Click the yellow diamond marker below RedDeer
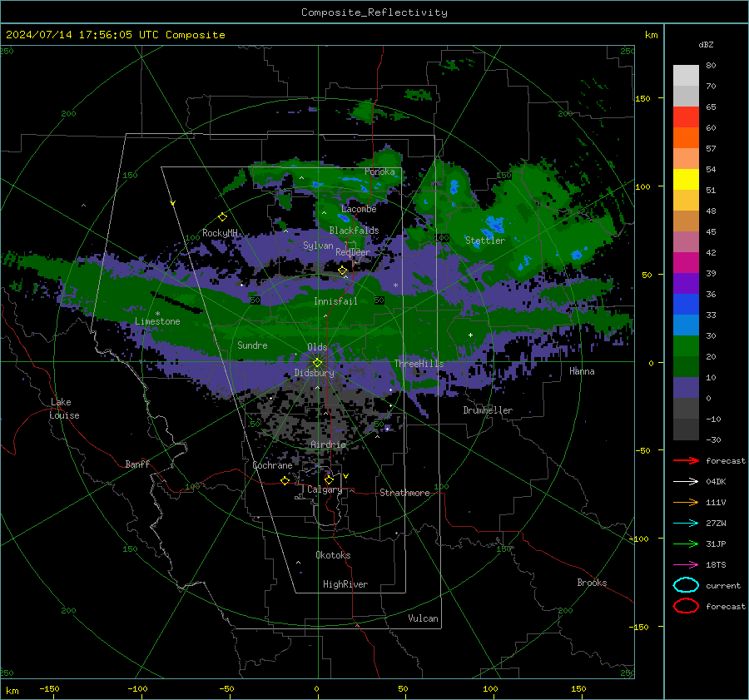Screen dimensions: 749x700 pos(343,271)
